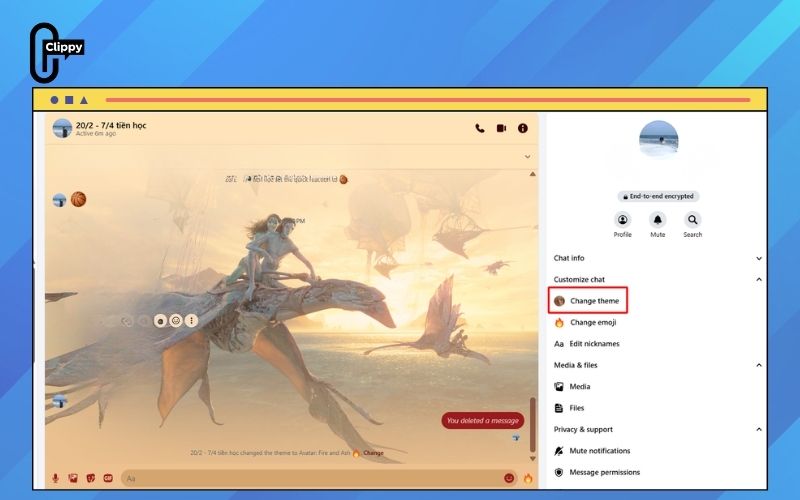This screenshot has height=500, width=800.
Task: Open Media in Media & files
Action: (x=572, y=387)
